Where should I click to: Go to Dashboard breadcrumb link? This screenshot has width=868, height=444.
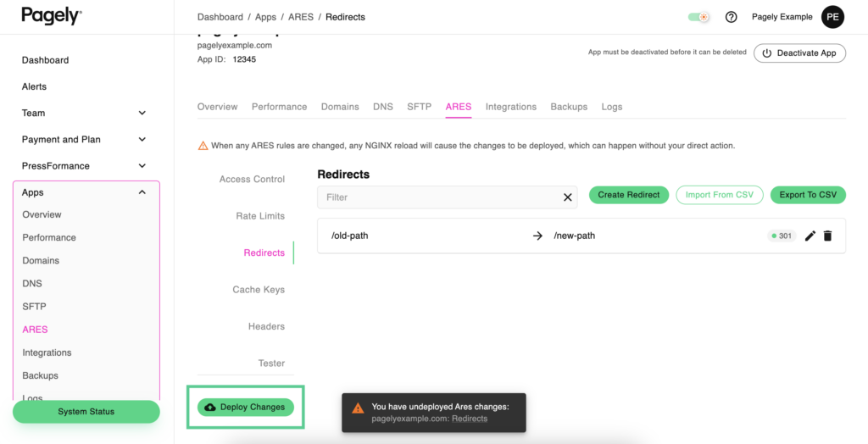[220, 17]
